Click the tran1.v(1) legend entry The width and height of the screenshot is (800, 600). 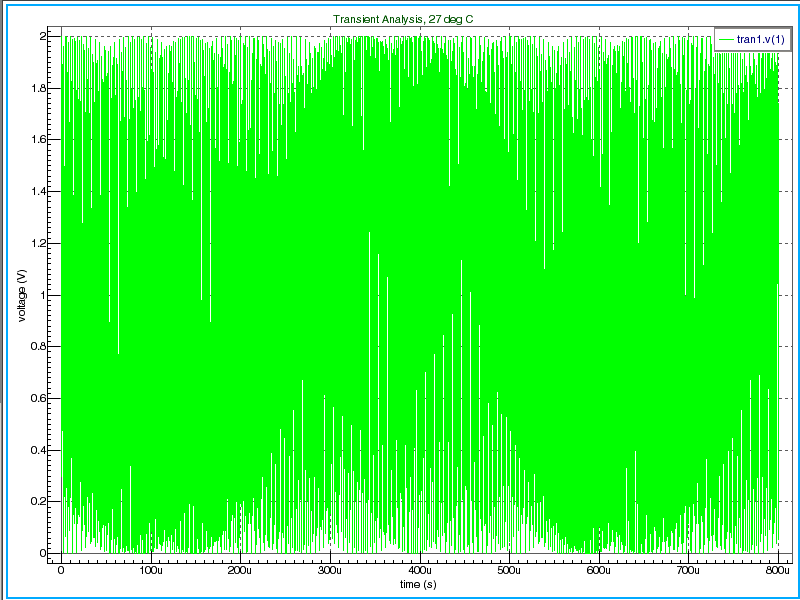pos(753,39)
